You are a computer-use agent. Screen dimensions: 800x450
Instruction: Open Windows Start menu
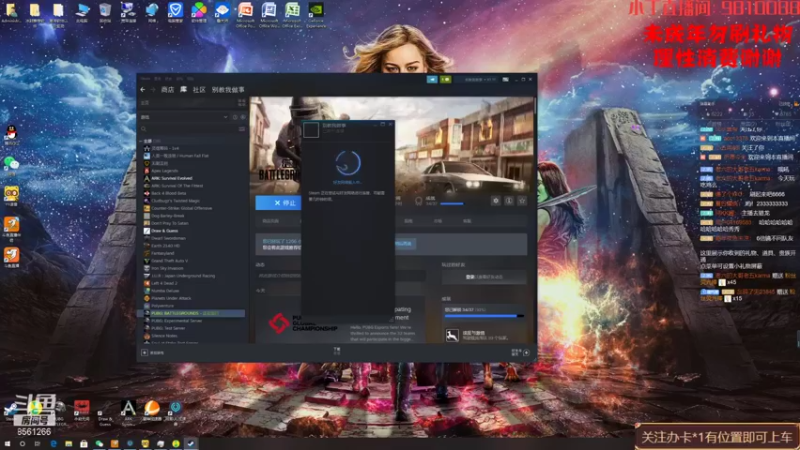pos(7,444)
